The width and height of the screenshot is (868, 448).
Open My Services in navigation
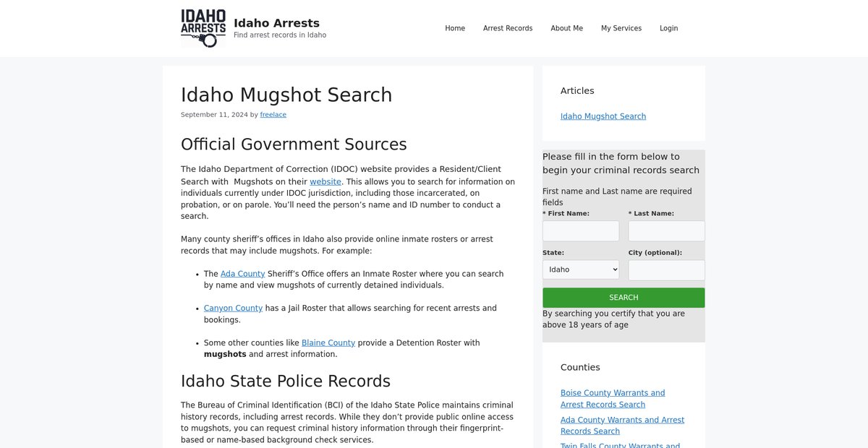click(621, 28)
